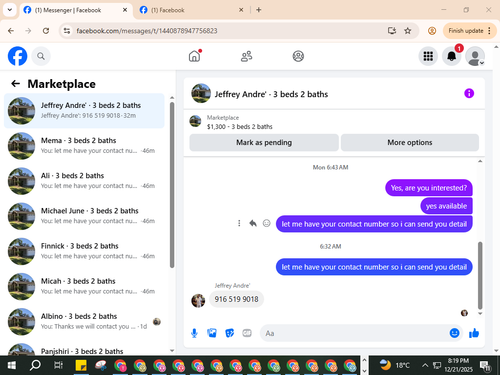
Task: Open Windows taskbar search
Action: click(x=35, y=365)
